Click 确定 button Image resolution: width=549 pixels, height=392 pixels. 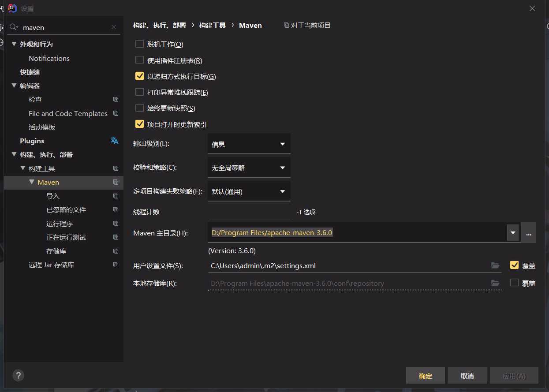[x=426, y=376]
